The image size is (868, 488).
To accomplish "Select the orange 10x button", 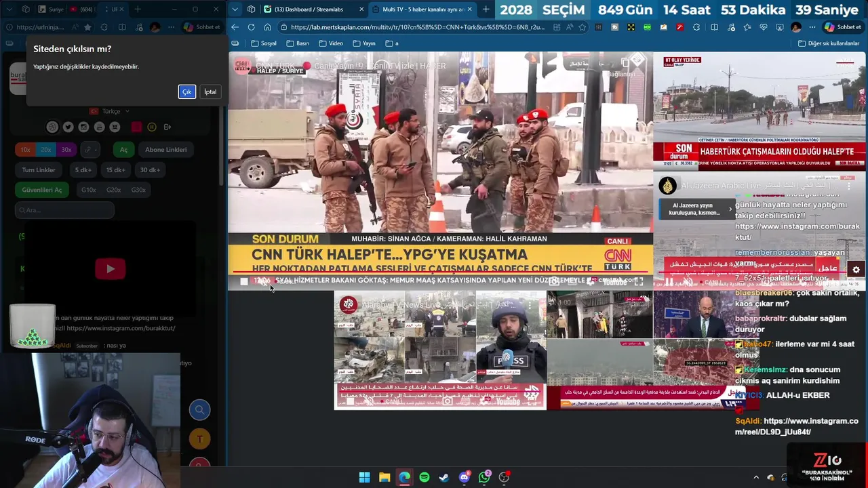I will (25, 150).
